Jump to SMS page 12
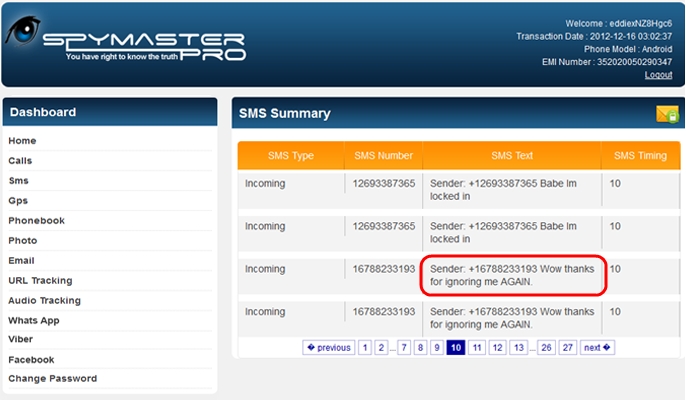The width and height of the screenshot is (686, 401). pos(497,348)
